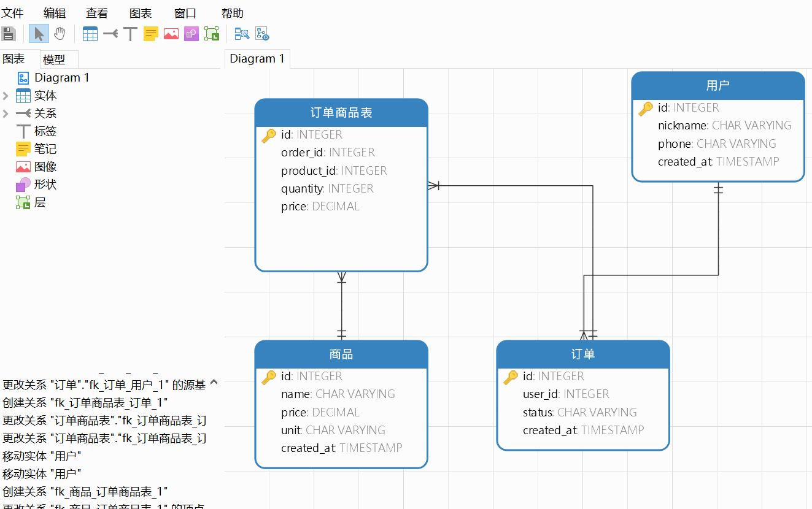This screenshot has width=812, height=509.
Task: Click history entry 更改关系 订单.fk_订单_用户_1
Action: pos(104,385)
